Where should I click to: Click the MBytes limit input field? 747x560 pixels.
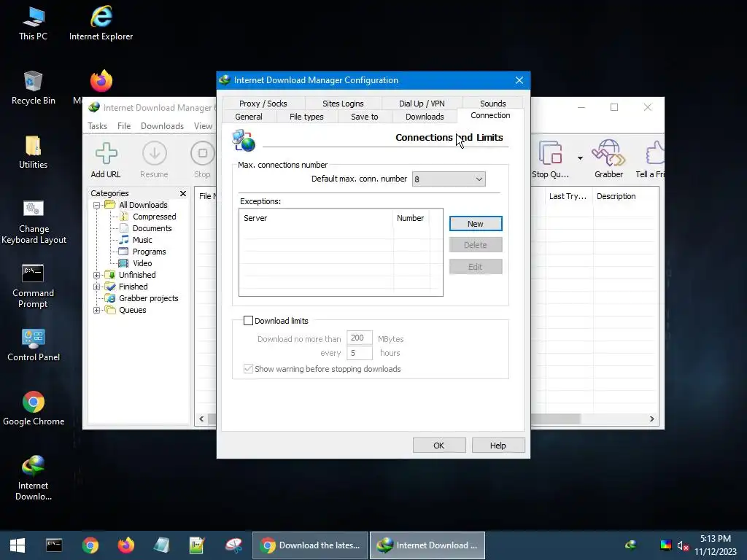pyautogui.click(x=359, y=338)
